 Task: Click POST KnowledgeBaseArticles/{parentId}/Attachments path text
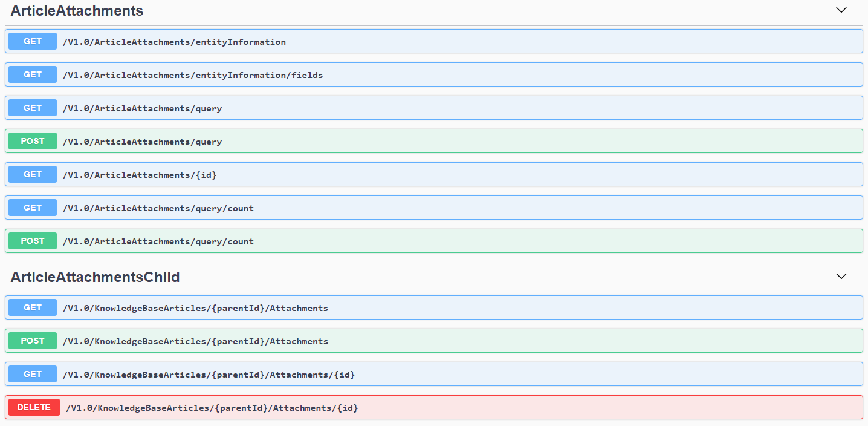(x=195, y=342)
